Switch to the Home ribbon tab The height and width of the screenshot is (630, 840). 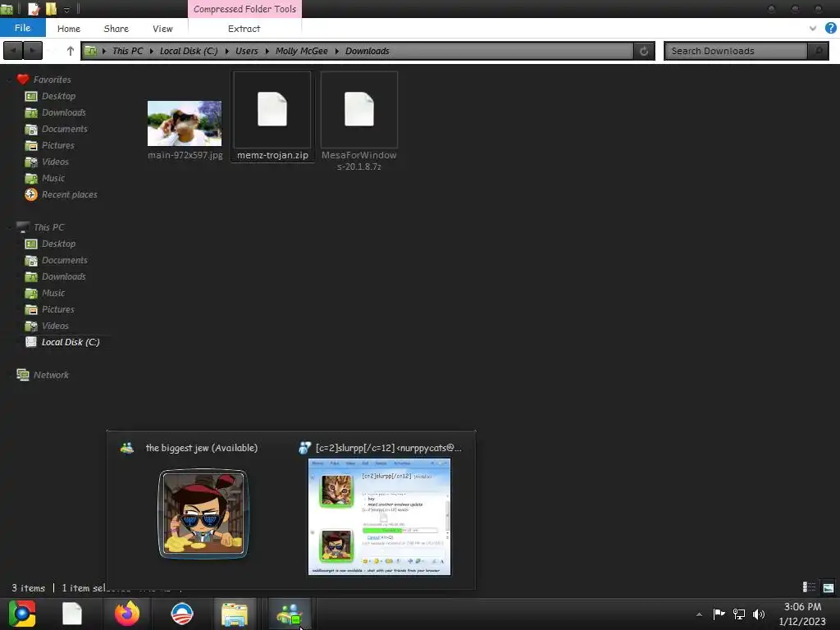click(x=69, y=29)
